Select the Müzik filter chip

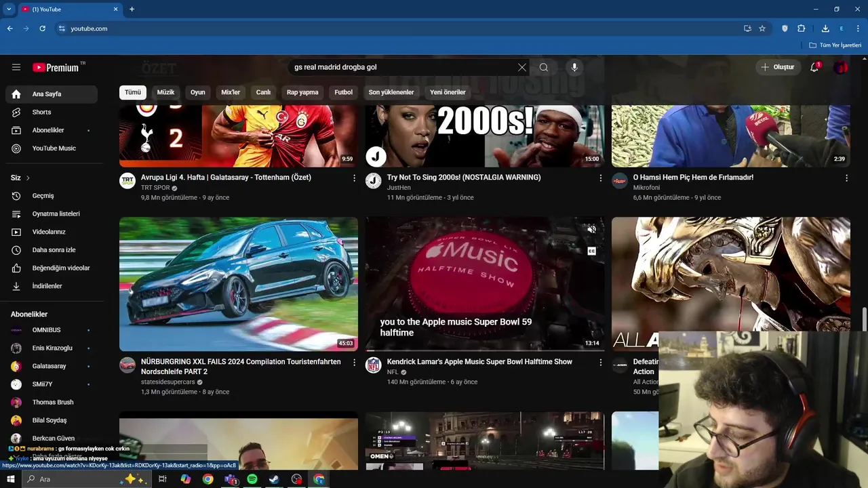[x=165, y=92]
